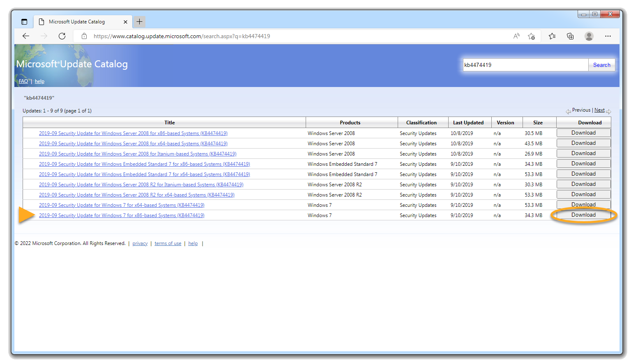The height and width of the screenshot is (364, 631).
Task: Download Windows Server 2008 x64 update
Action: [x=583, y=143]
